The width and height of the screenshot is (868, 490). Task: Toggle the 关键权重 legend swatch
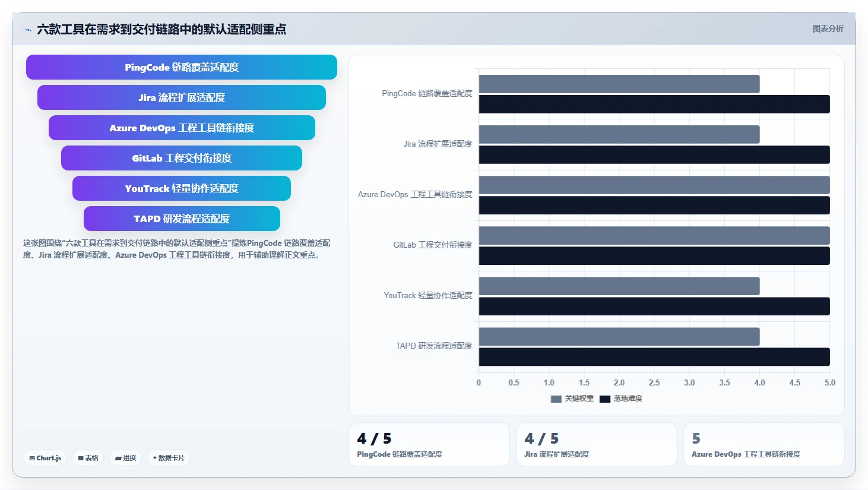(556, 399)
